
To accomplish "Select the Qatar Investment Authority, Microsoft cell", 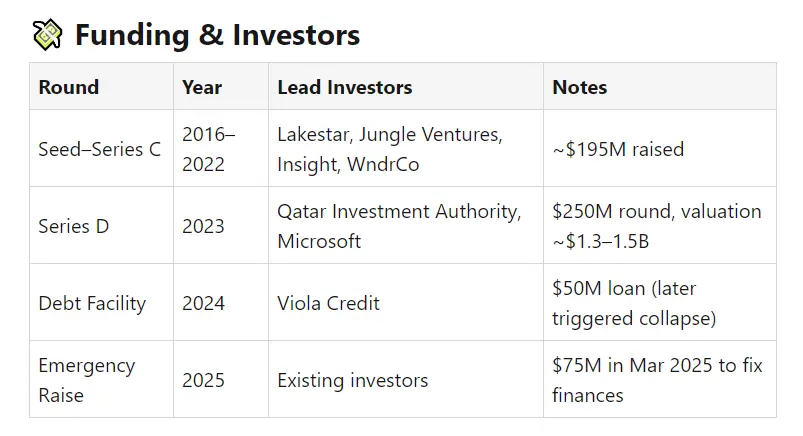I will pos(399,226).
